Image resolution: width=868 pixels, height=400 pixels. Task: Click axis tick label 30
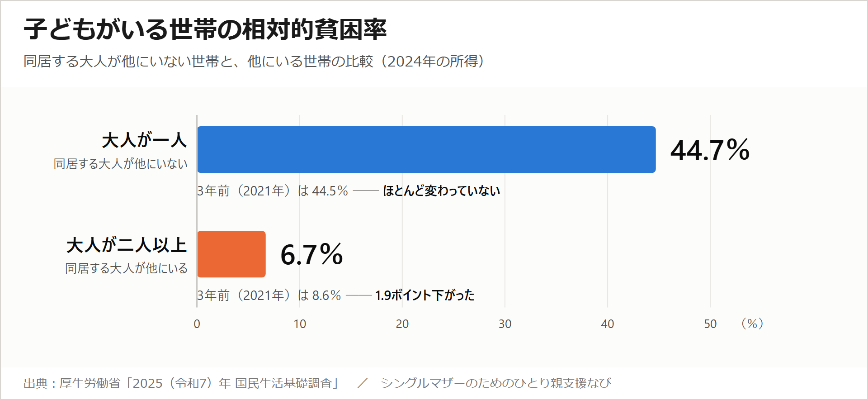505,324
